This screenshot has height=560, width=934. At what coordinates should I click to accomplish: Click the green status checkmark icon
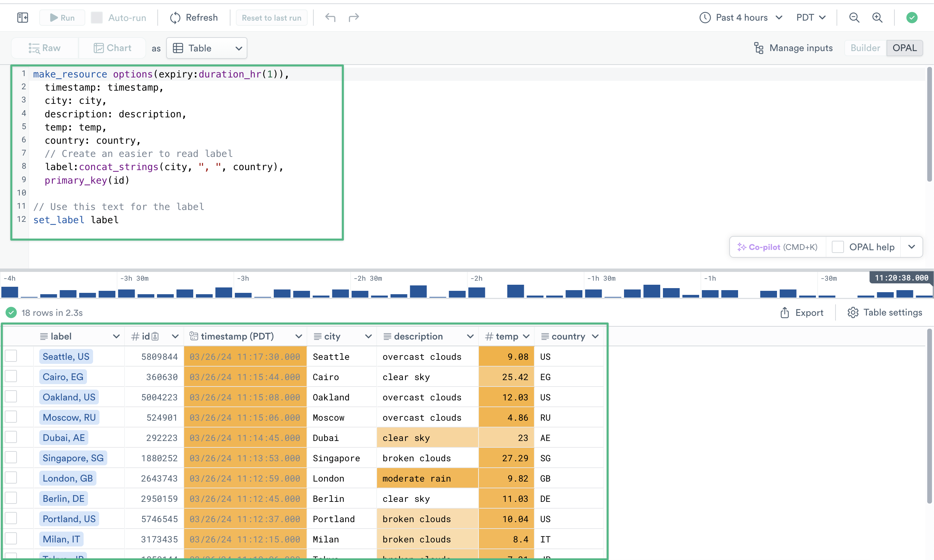[x=912, y=17]
